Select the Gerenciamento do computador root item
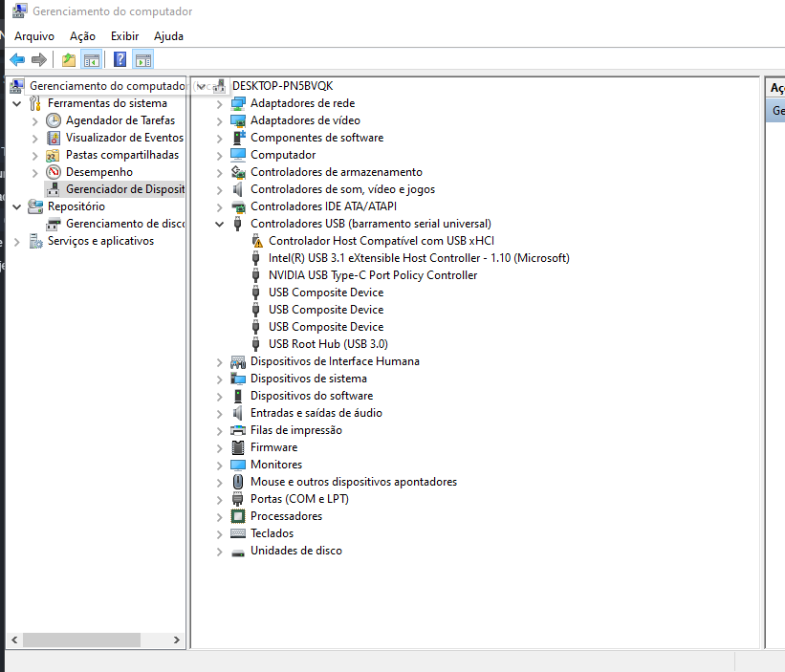This screenshot has width=785, height=672. (x=108, y=86)
